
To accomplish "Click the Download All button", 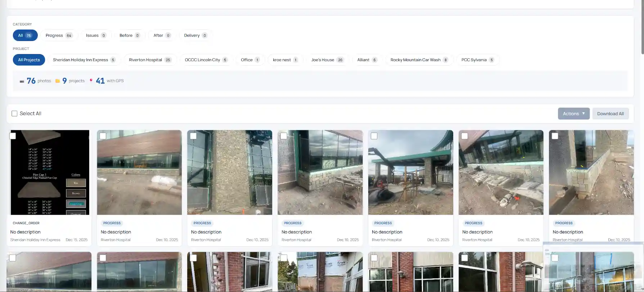I will click(611, 113).
